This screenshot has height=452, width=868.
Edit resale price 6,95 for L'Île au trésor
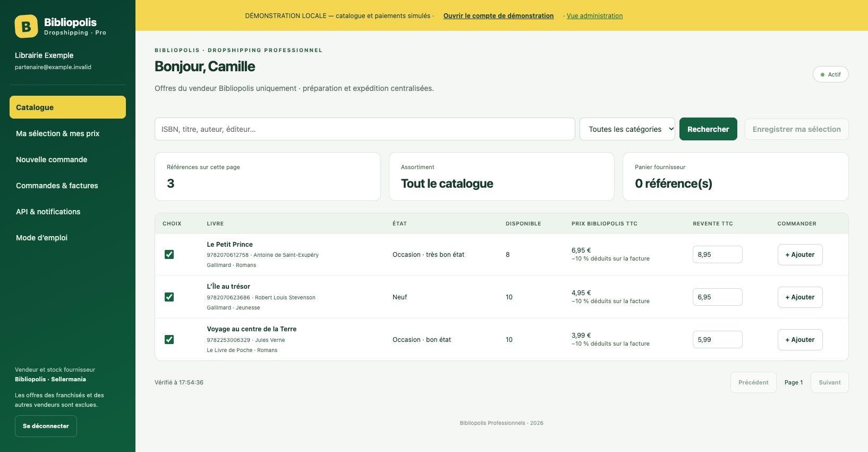coord(717,297)
